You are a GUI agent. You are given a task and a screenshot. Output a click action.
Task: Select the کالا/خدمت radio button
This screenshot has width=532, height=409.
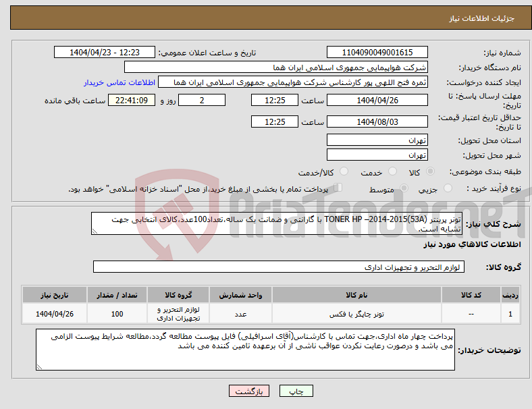coord(344,171)
